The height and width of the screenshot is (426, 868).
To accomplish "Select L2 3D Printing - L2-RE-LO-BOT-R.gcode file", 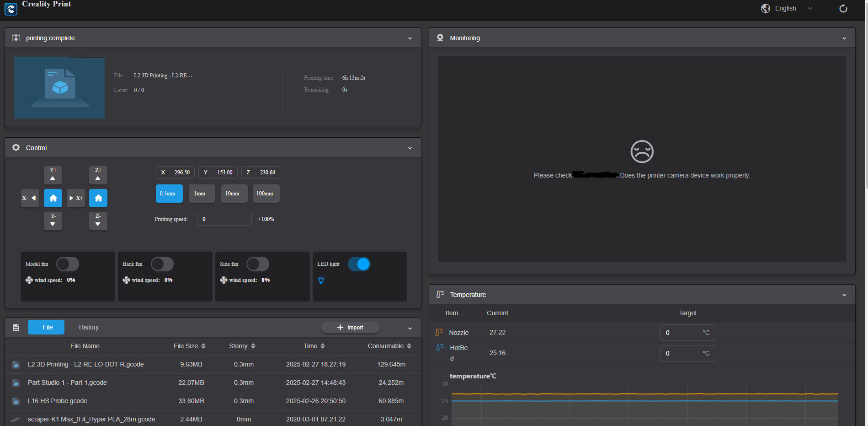I will [x=213, y=365].
